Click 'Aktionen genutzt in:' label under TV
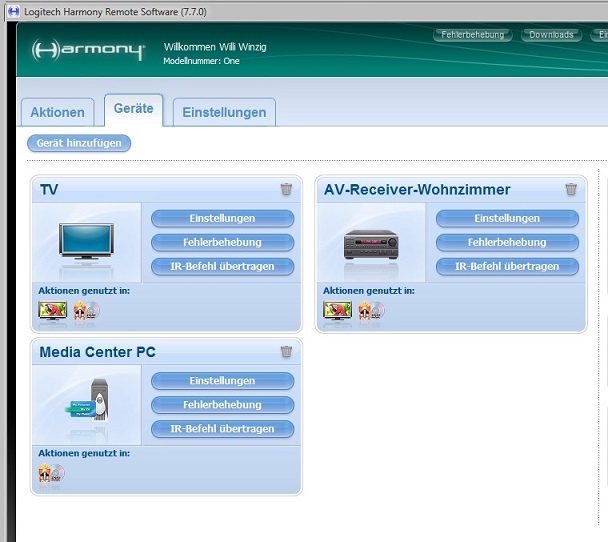Image resolution: width=608 pixels, height=542 pixels. (84, 291)
